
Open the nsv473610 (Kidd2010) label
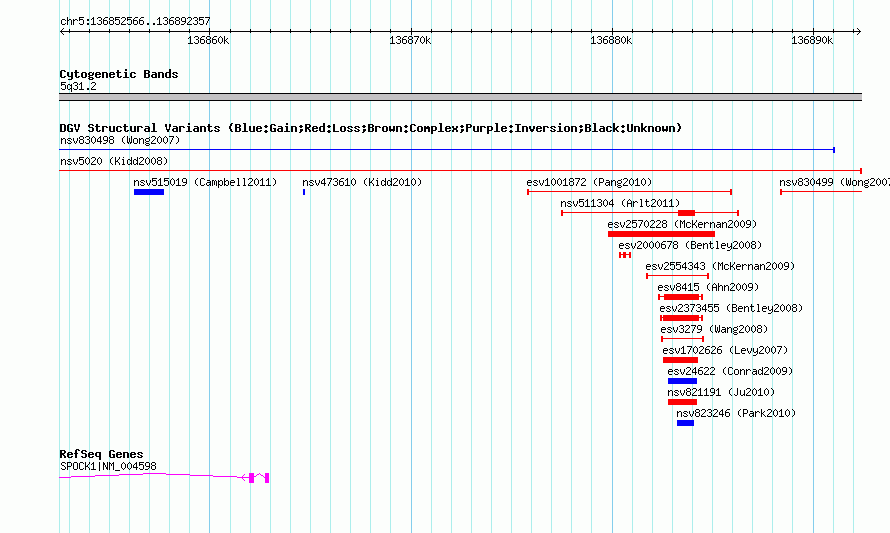[x=362, y=182]
